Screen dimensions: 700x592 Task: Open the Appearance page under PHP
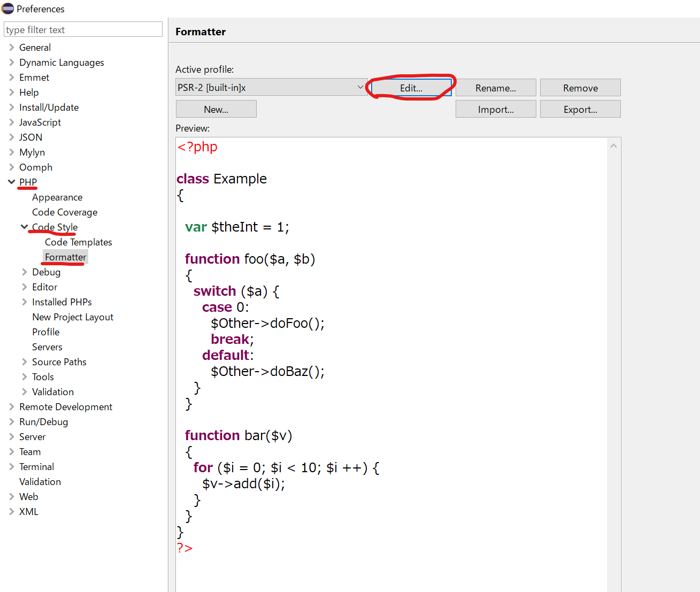tap(57, 197)
